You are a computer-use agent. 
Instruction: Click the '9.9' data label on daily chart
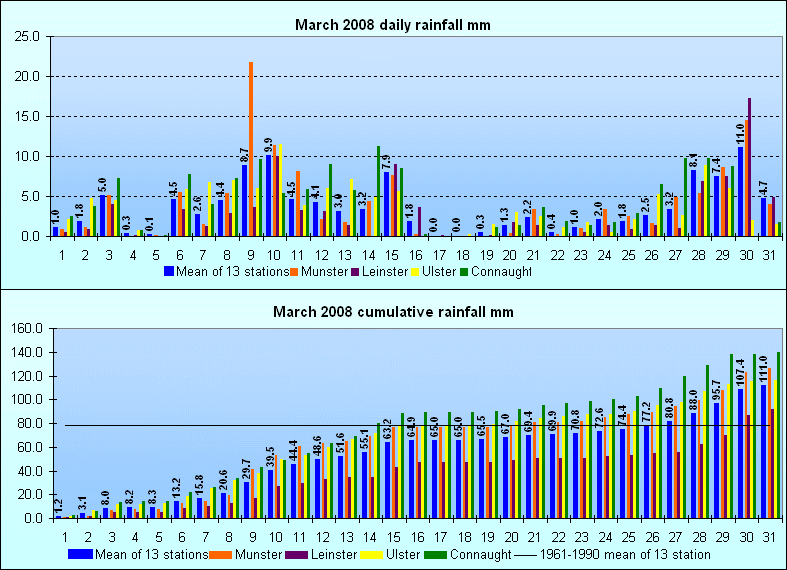(268, 146)
